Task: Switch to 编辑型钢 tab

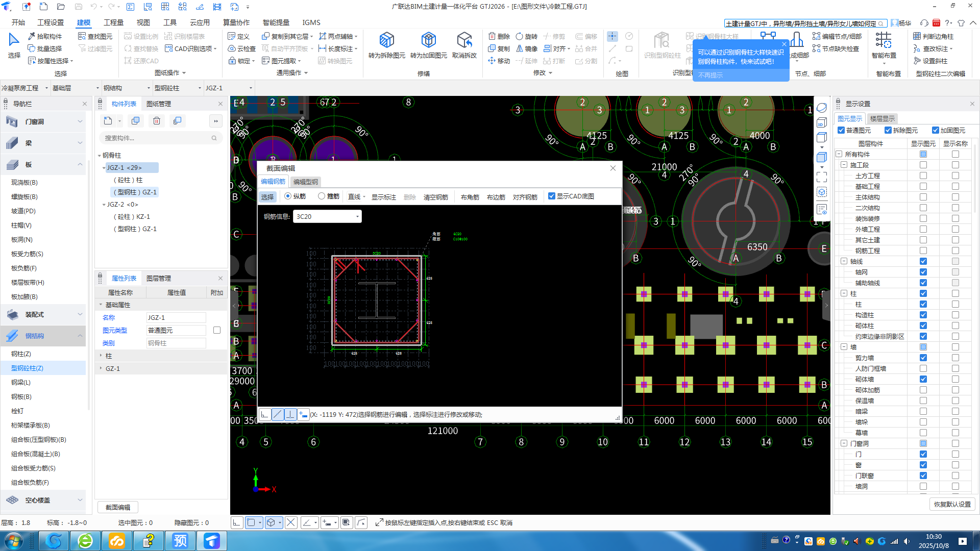Action: click(305, 182)
